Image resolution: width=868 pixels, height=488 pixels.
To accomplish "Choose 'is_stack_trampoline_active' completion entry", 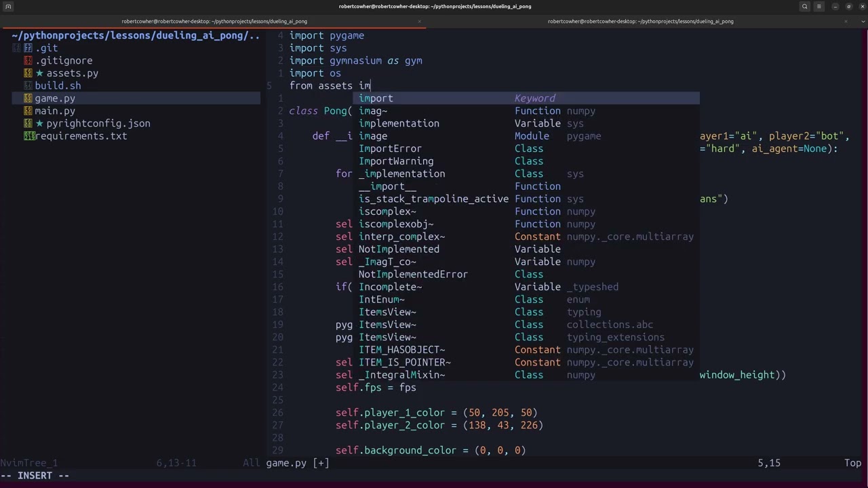I will pos(526,199).
